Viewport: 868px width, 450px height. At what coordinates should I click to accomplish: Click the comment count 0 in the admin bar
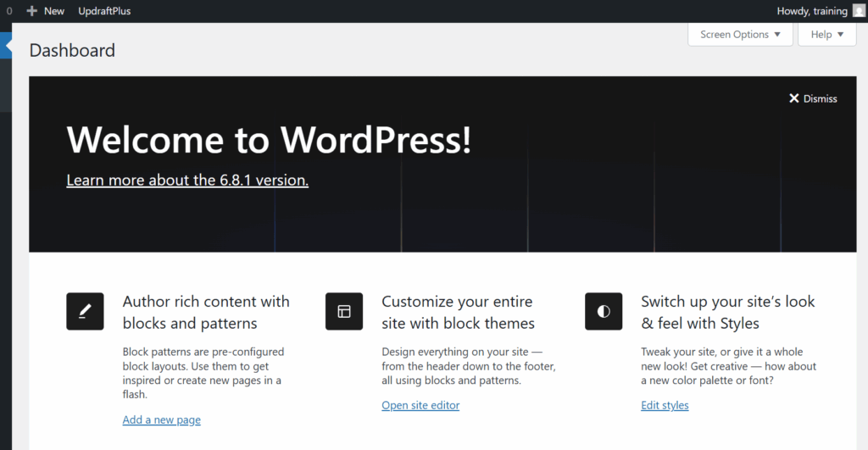click(x=8, y=11)
